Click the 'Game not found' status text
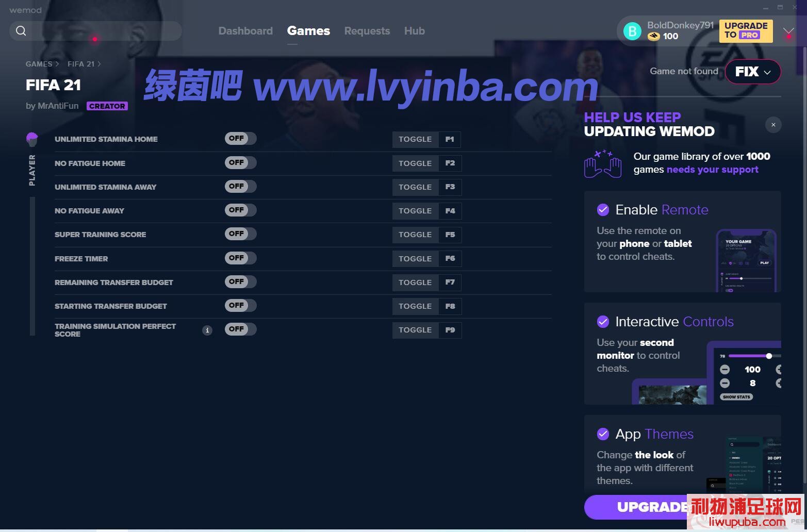Screen dimensions: 807x532 (684, 71)
